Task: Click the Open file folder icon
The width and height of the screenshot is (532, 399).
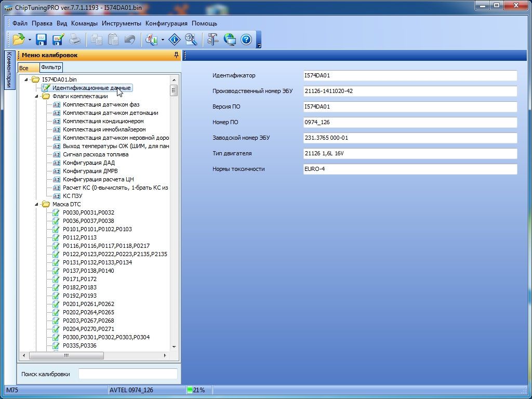Action: [x=19, y=39]
